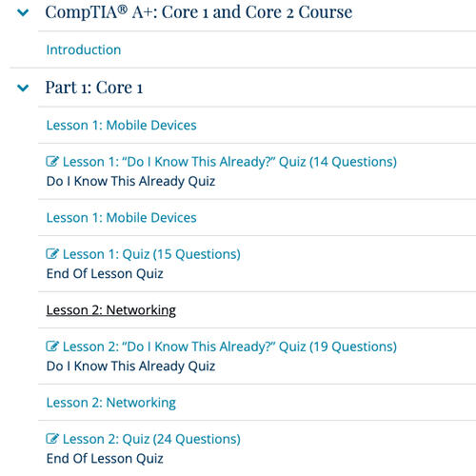Collapse the CompTIA A+ course chevron
Screen dimensions: 476x476
[23, 12]
